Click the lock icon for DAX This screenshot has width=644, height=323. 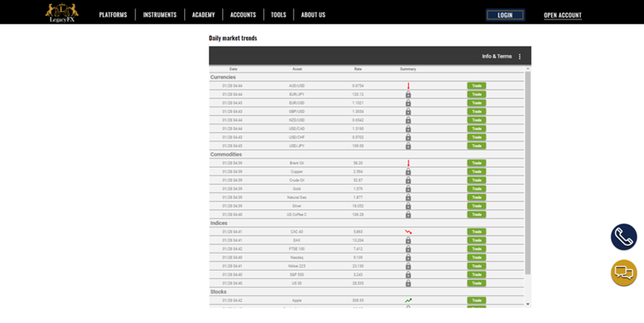[x=408, y=240]
